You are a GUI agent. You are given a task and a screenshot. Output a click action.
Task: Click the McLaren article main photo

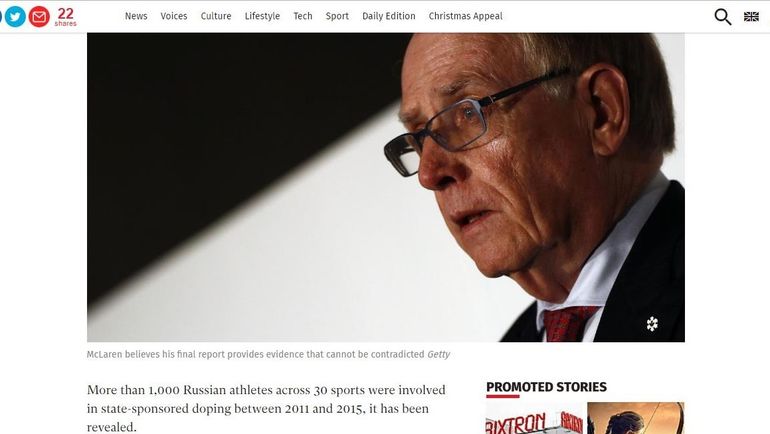(386, 188)
